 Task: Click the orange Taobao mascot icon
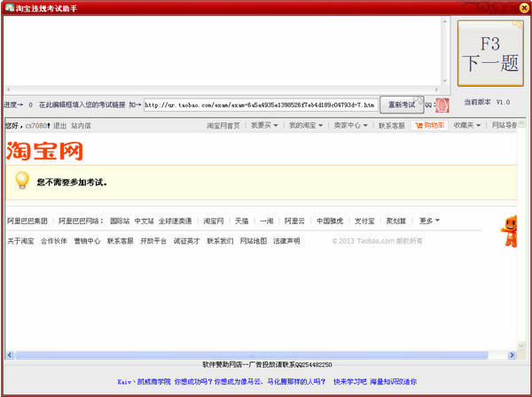[x=509, y=231]
